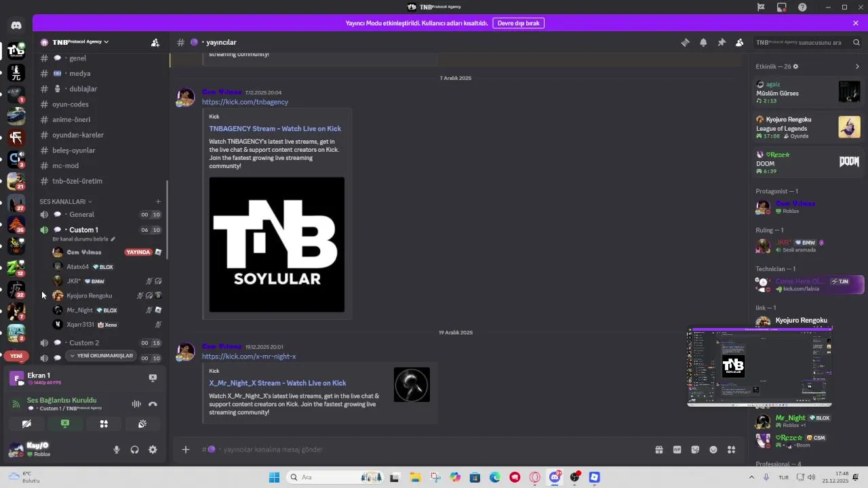Viewport: 868px width, 488px height.
Task: Open TNB Protocol Agency server dropdown
Action: click(80, 42)
